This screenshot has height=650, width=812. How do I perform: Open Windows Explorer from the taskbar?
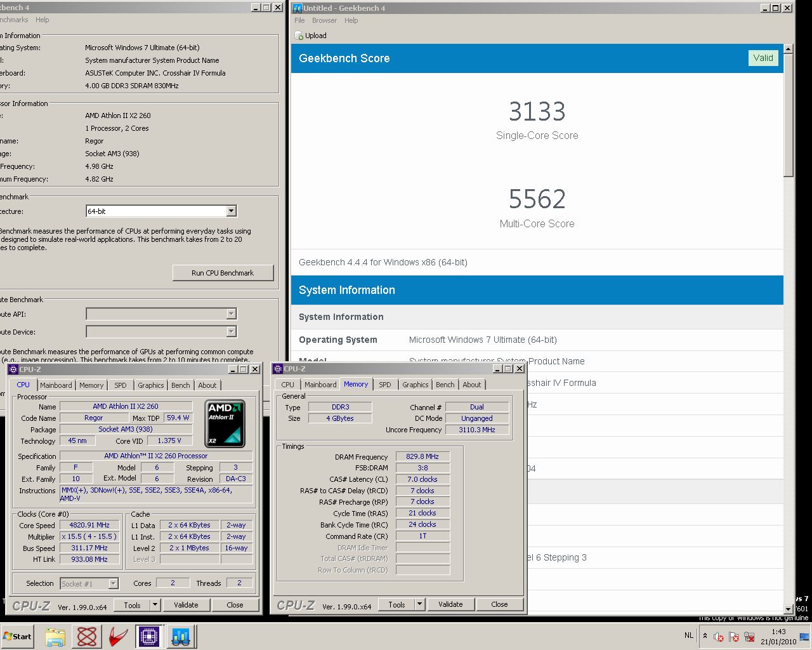coord(55,637)
